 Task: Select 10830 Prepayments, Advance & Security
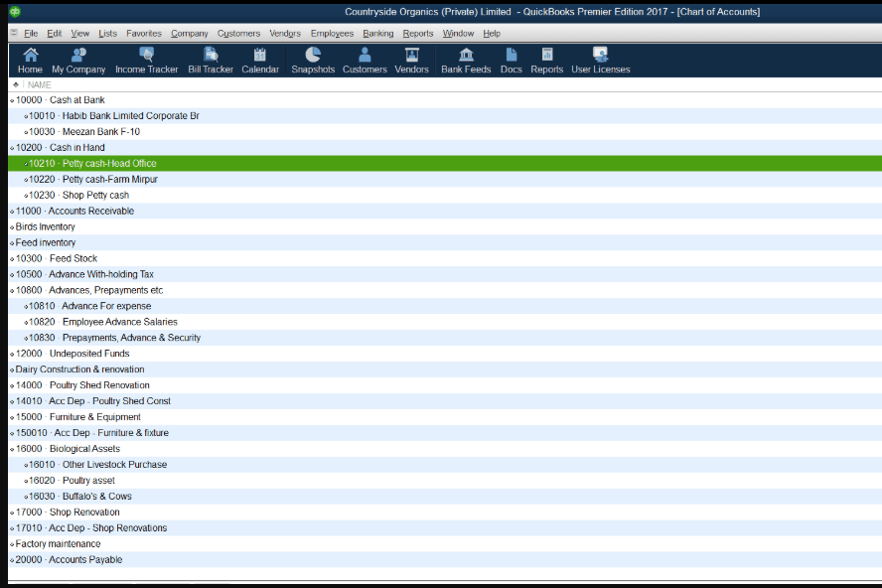pos(444,337)
